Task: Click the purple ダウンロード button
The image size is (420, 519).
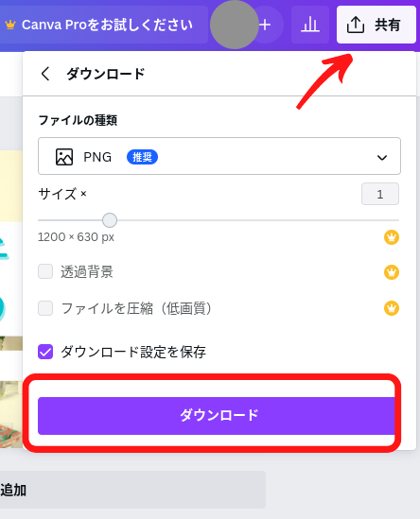Action: [x=217, y=416]
